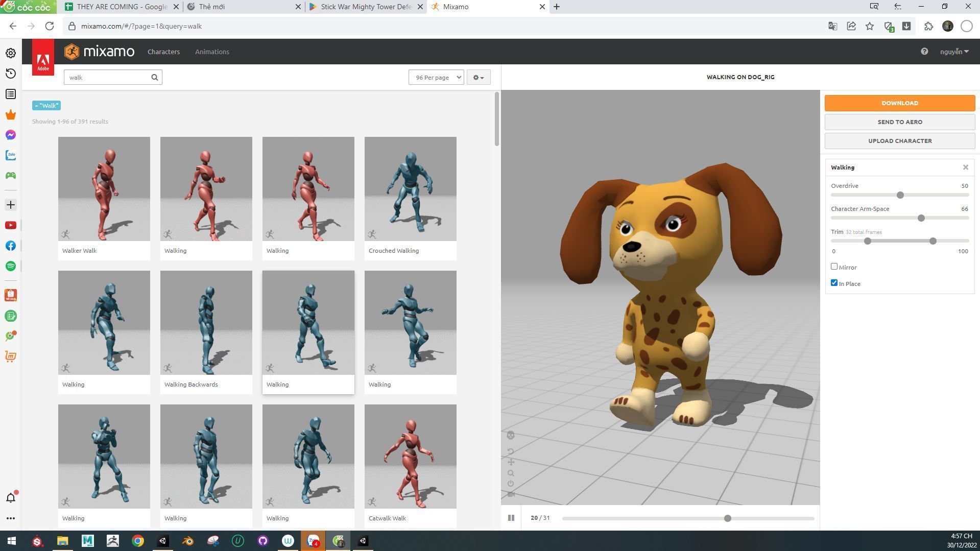Click the Mixamo logo in the header

100,52
